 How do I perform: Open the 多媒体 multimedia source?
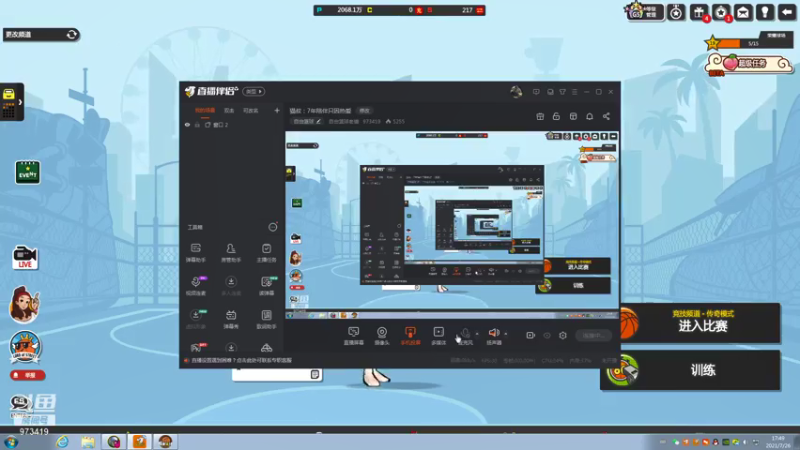[x=438, y=336]
